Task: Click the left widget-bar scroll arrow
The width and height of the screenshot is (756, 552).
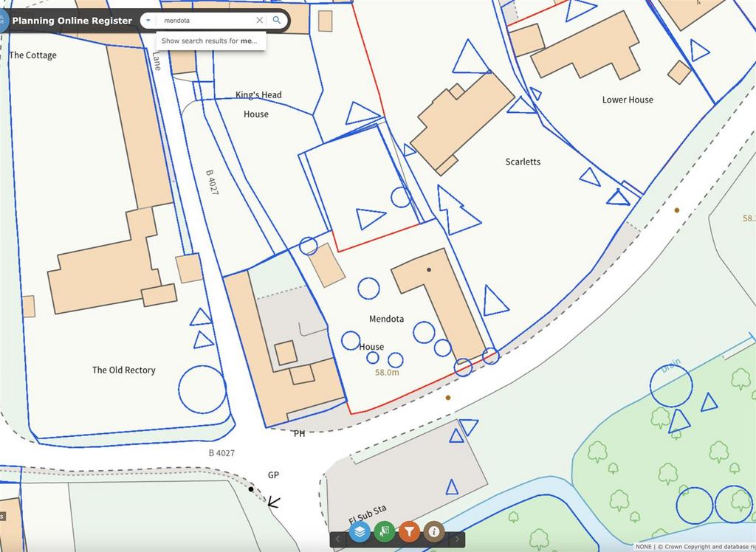Action: click(x=337, y=539)
